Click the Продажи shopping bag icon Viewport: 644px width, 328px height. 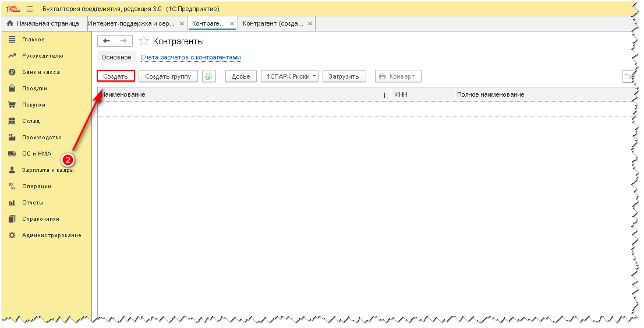point(12,89)
